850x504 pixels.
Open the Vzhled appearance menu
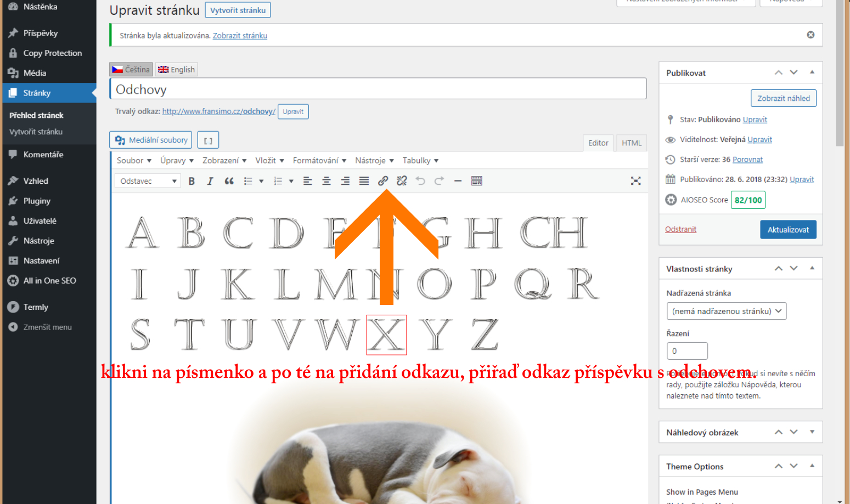point(36,181)
